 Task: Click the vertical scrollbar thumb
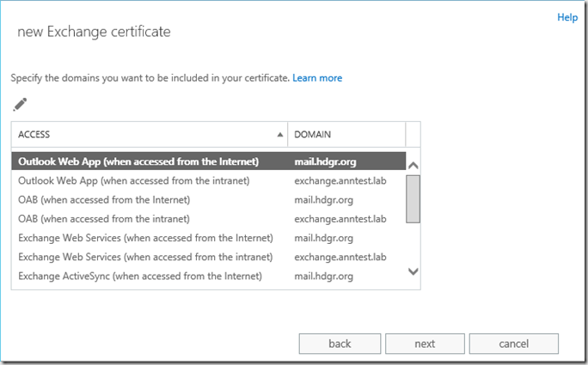(413, 198)
